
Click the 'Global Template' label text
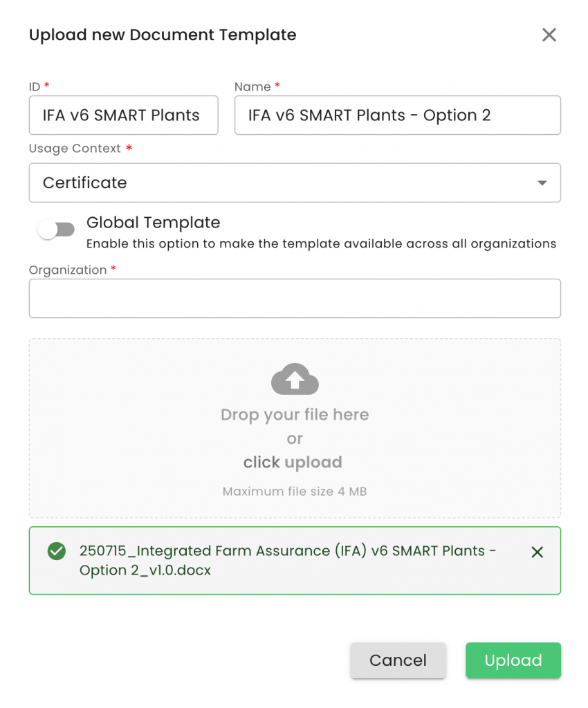[153, 223]
